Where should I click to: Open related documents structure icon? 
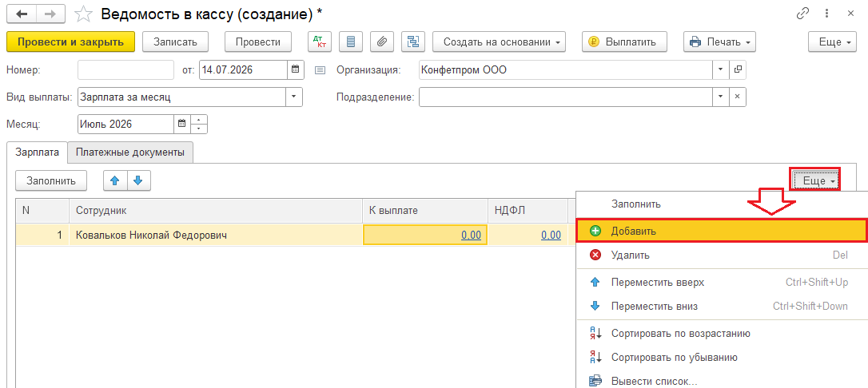pyautogui.click(x=412, y=42)
